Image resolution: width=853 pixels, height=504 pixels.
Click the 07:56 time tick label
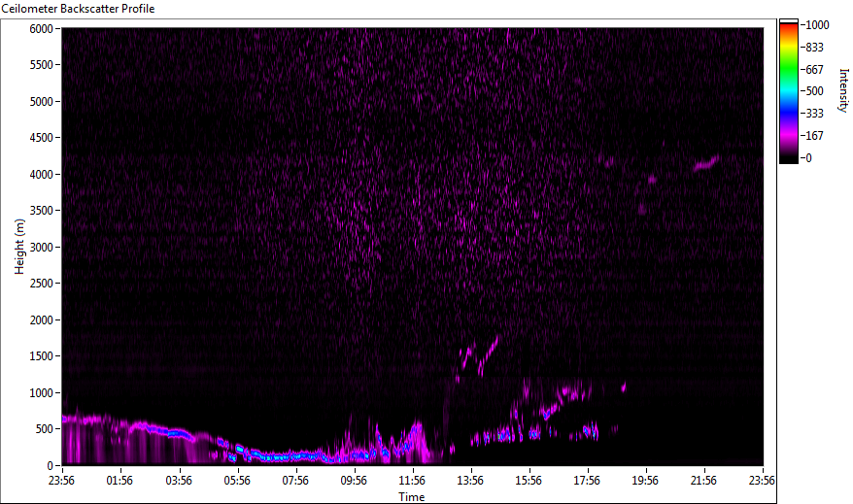(294, 481)
